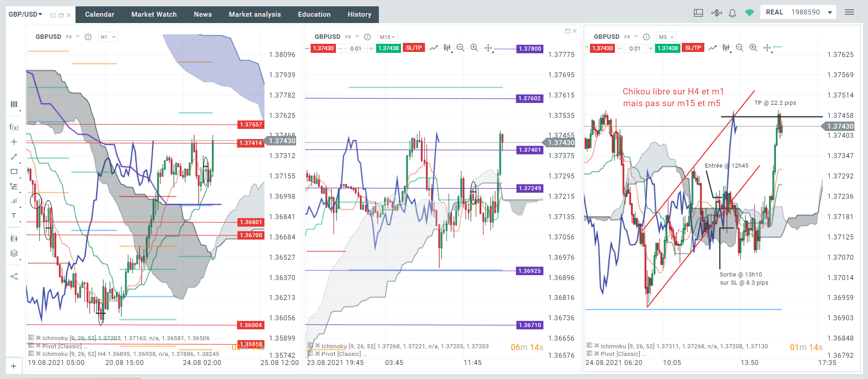
Task: Open the chart type candlestick tool in sidebar
Action: pos(14,239)
